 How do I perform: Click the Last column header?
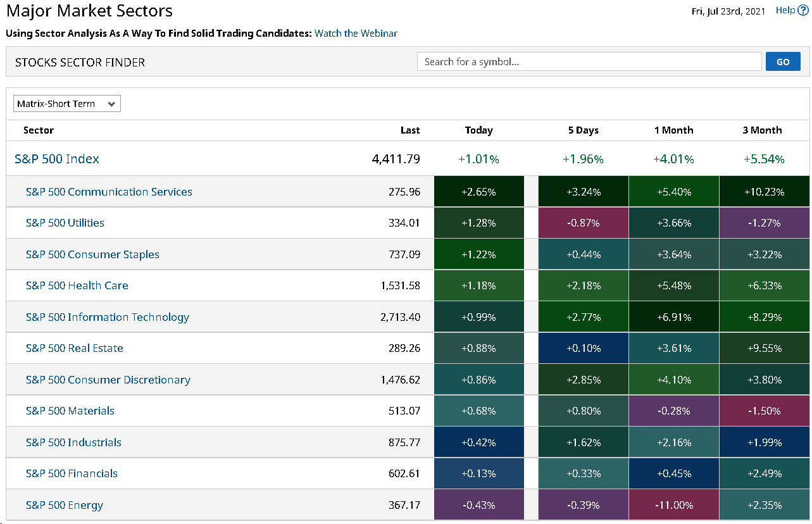(x=410, y=130)
